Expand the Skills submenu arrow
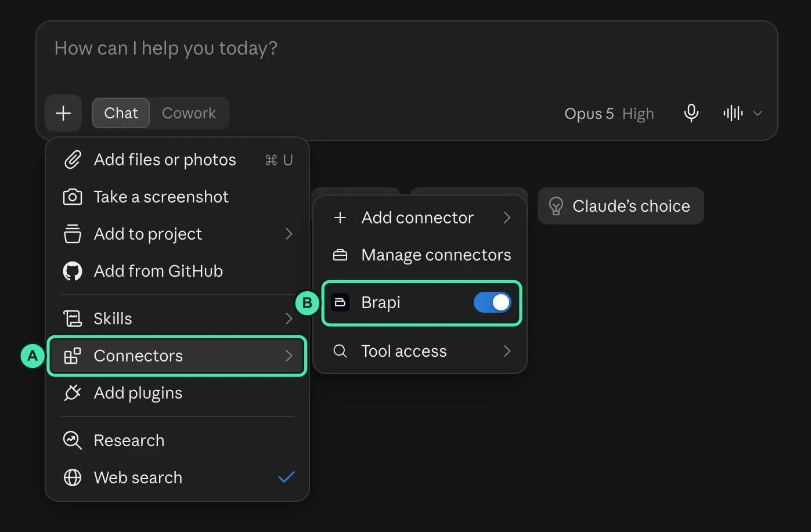Viewport: 811px width, 532px height. 289,319
